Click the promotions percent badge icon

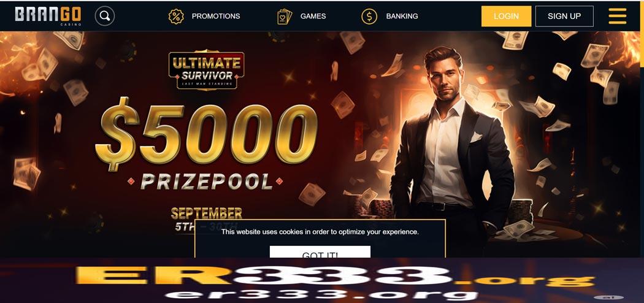[x=176, y=16]
